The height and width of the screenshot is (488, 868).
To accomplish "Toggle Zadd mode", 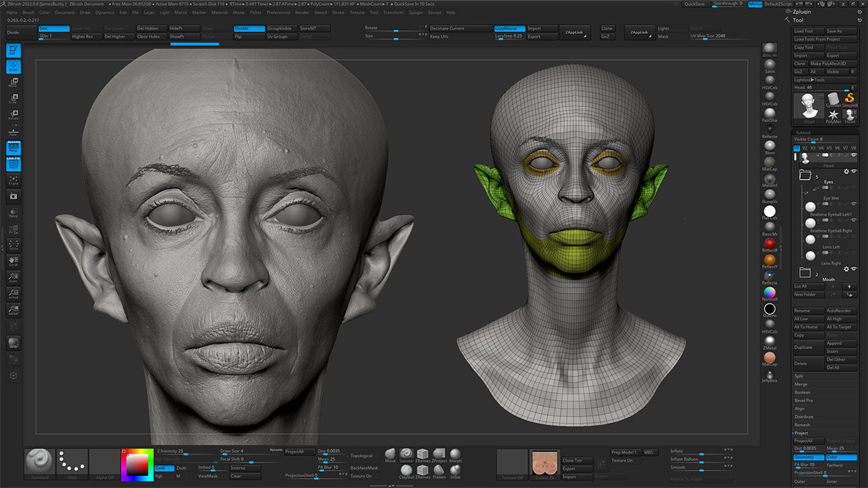I will tap(164, 468).
